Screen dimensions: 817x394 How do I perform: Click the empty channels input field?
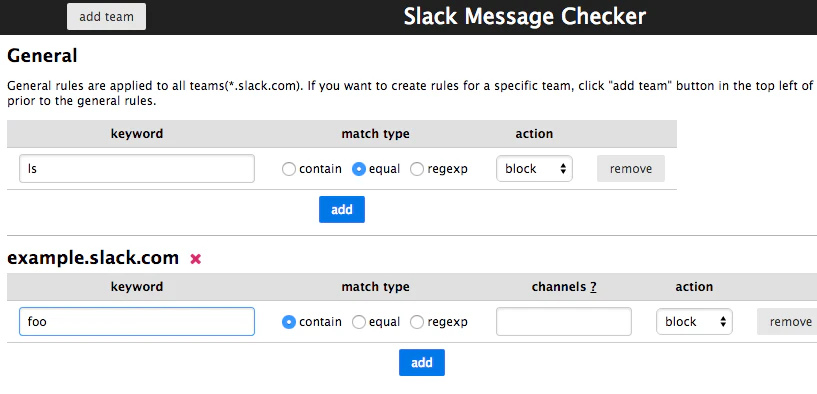click(564, 322)
